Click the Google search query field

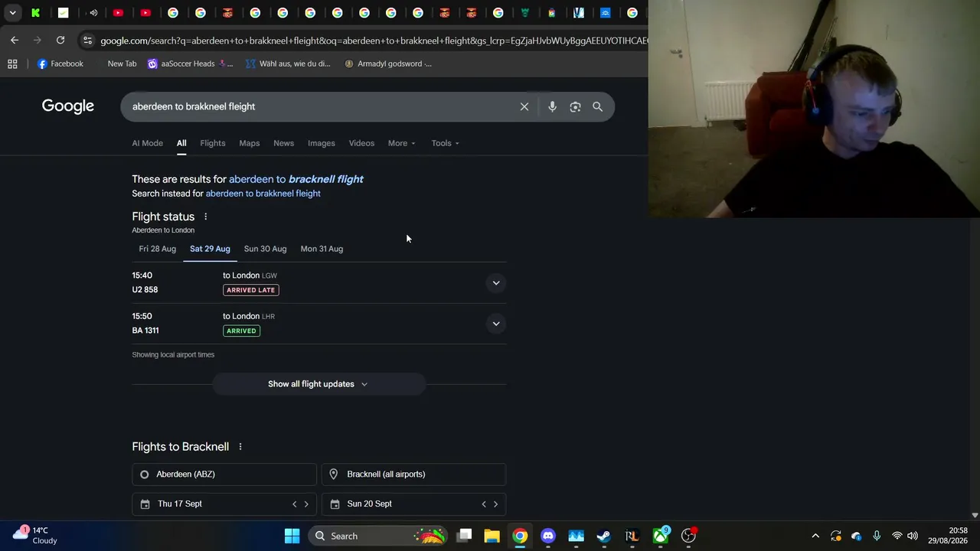pos(322,107)
